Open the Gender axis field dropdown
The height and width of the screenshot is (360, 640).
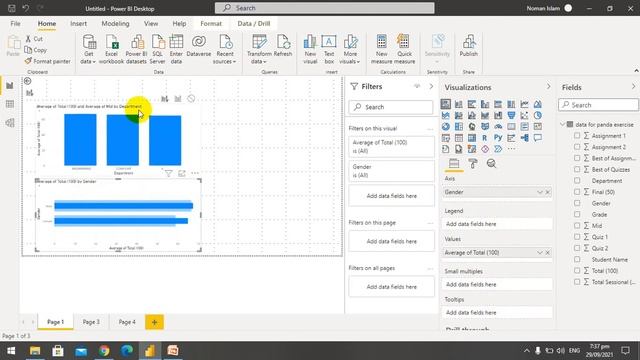540,192
